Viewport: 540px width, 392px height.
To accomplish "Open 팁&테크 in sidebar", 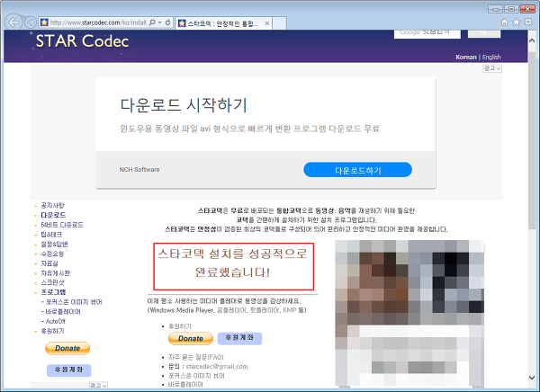I will pyautogui.click(x=51, y=235).
